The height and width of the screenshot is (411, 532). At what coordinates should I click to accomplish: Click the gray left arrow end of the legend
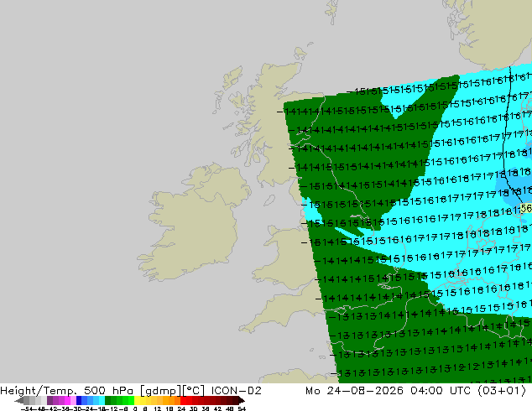(x=19, y=401)
